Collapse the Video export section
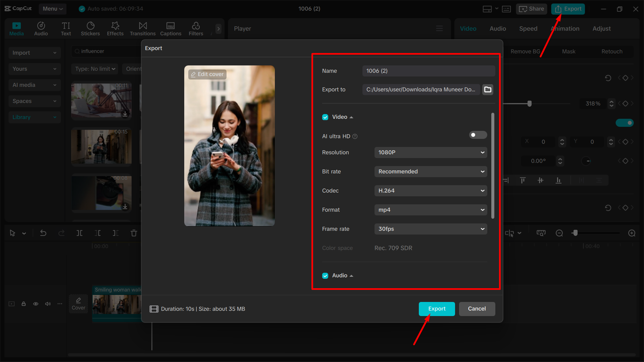 tap(351, 117)
